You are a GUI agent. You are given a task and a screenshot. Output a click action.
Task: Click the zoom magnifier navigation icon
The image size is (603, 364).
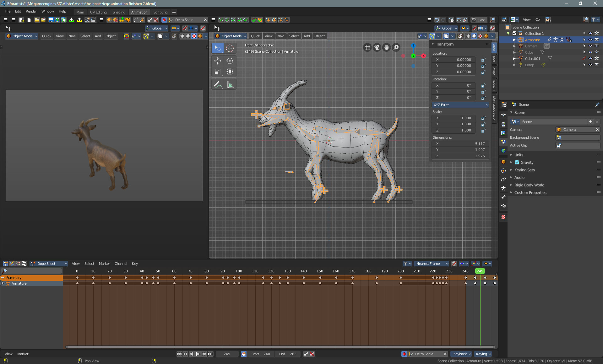[x=396, y=47]
